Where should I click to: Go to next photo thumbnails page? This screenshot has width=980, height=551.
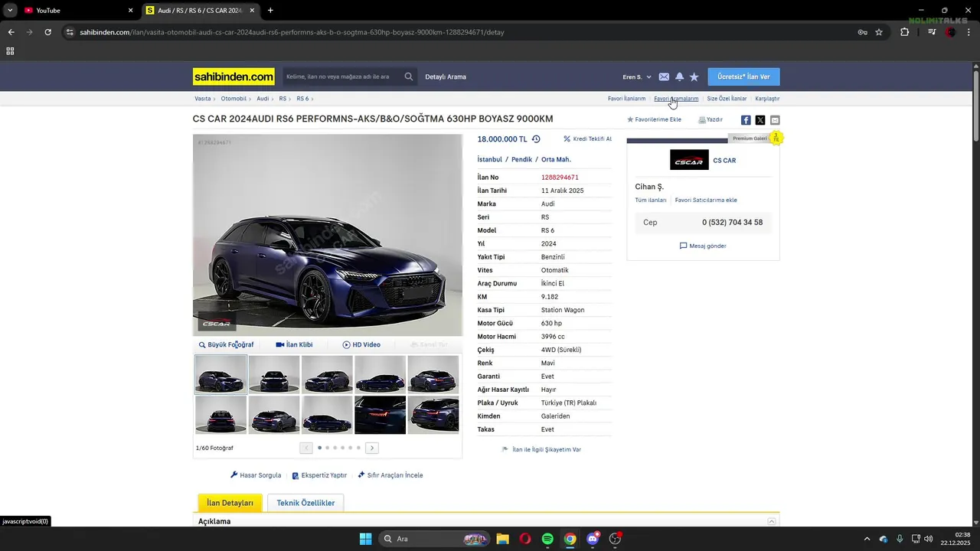(372, 448)
